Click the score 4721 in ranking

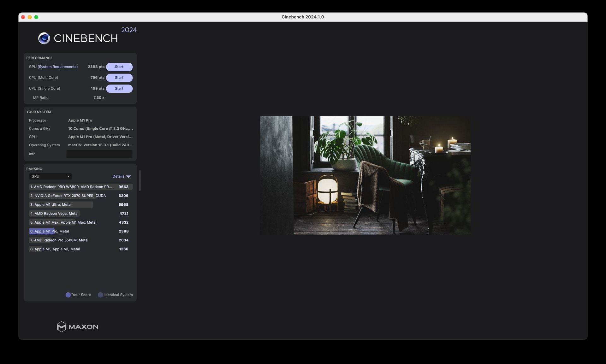click(124, 214)
